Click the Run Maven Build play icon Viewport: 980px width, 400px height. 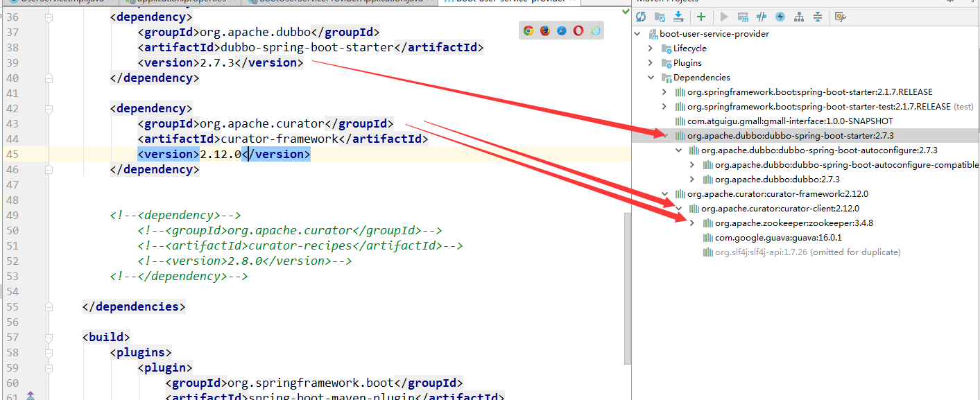coord(724,17)
